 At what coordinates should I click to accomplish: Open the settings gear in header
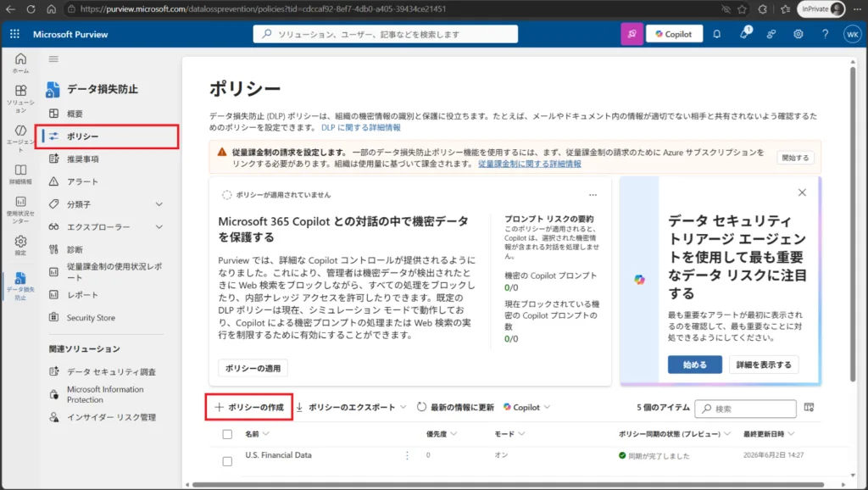[798, 34]
